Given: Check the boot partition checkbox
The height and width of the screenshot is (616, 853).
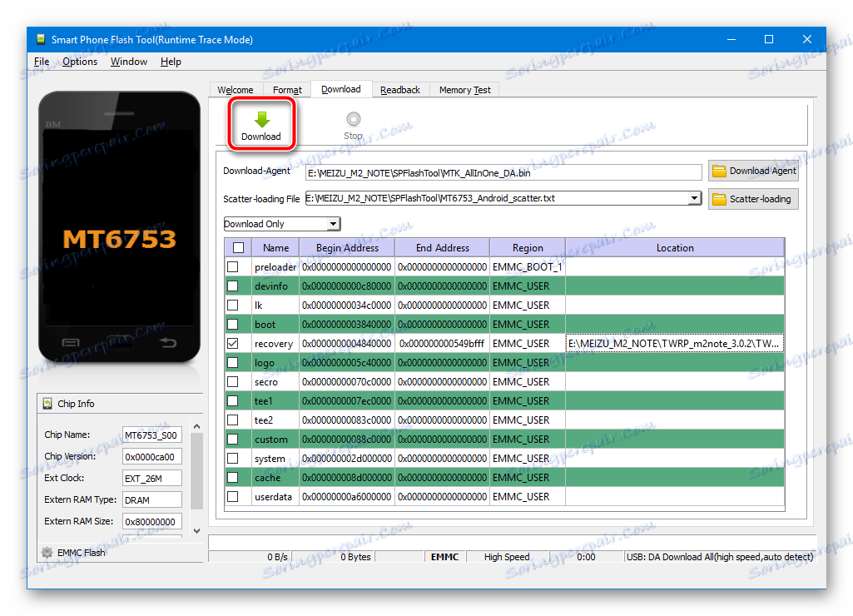Looking at the screenshot, I should click(233, 325).
